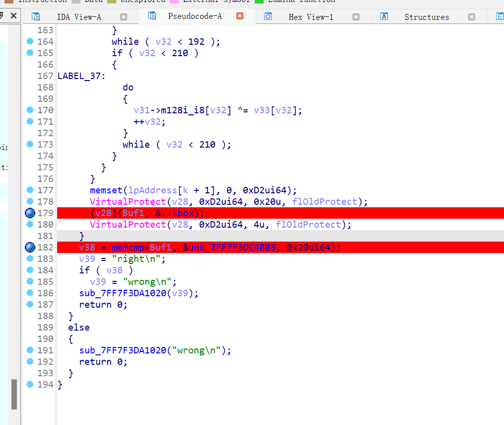Click the Structures tab icon

[x=384, y=17]
